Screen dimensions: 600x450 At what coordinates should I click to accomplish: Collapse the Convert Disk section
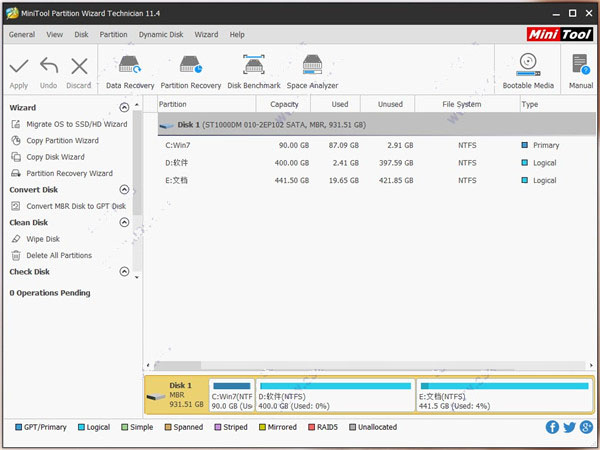[x=124, y=189]
